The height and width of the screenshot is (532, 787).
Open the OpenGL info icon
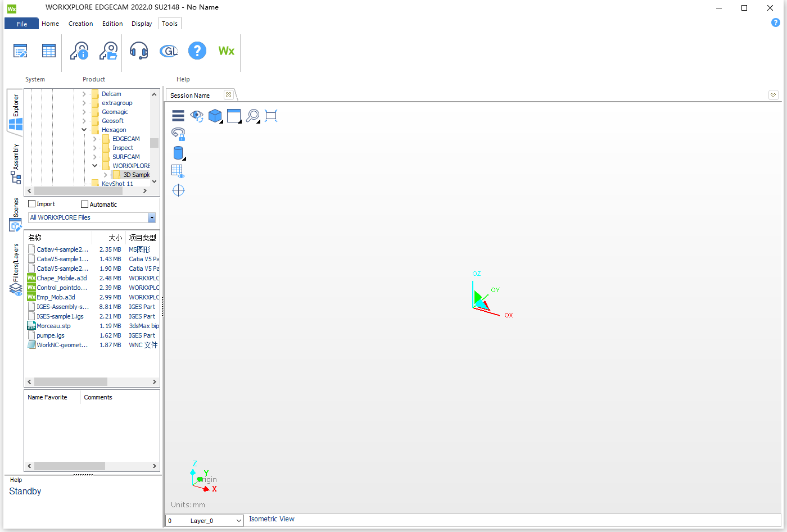pos(169,51)
